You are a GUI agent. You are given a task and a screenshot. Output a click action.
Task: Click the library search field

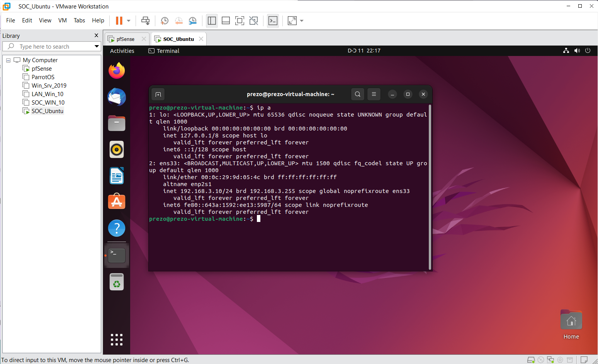51,46
